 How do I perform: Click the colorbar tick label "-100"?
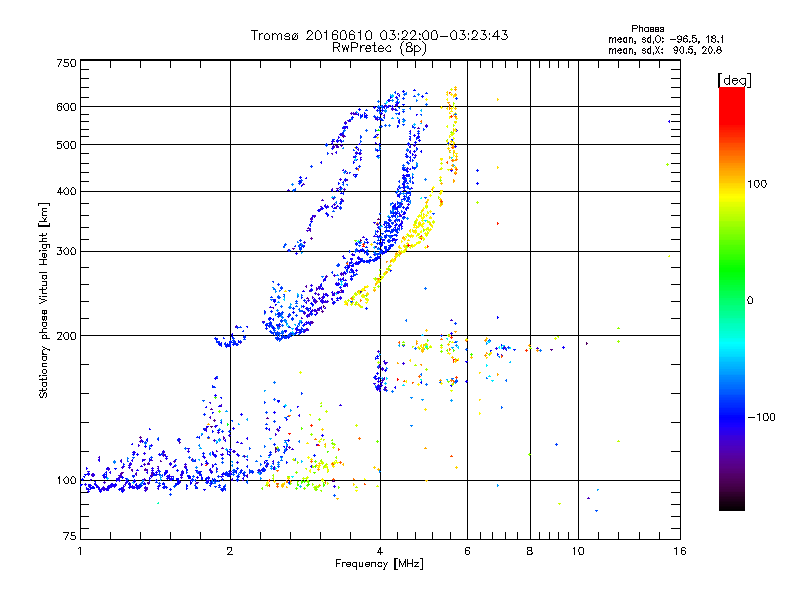pyautogui.click(x=761, y=417)
